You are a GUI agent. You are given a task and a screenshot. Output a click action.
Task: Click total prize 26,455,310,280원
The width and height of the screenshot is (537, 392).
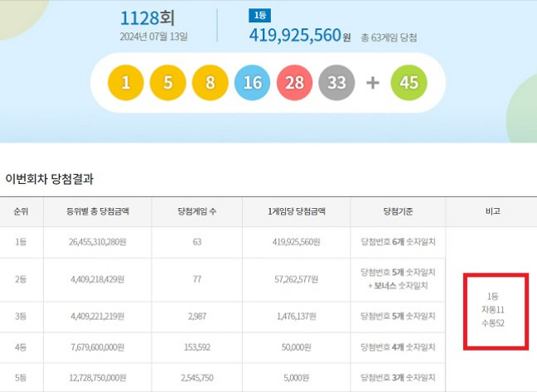98,242
